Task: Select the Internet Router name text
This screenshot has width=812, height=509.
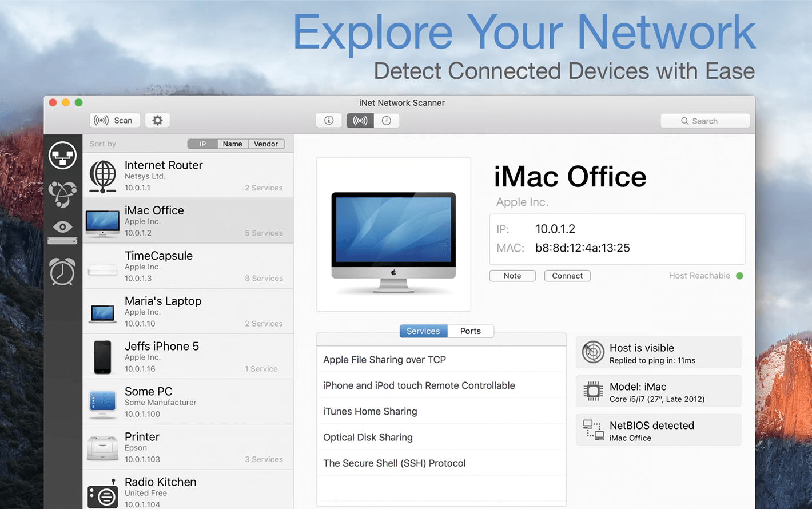Action: (x=164, y=165)
